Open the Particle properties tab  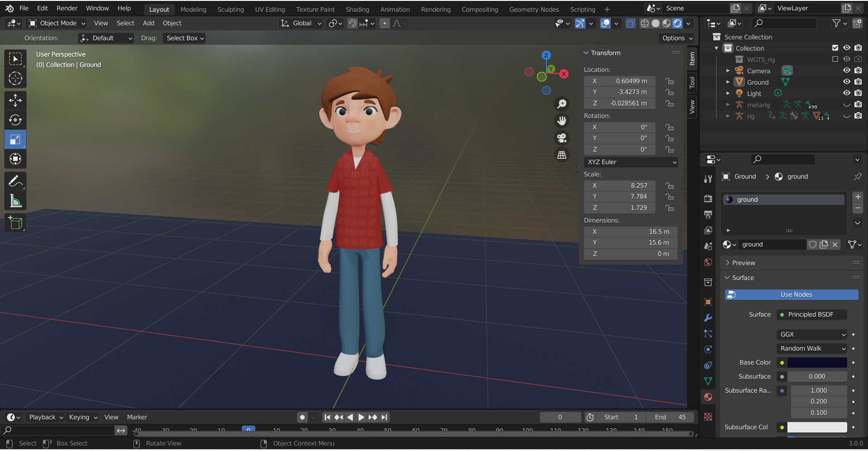click(x=708, y=333)
